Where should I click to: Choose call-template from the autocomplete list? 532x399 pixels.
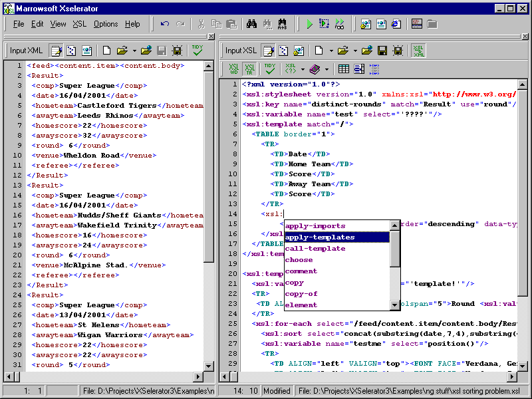point(337,248)
